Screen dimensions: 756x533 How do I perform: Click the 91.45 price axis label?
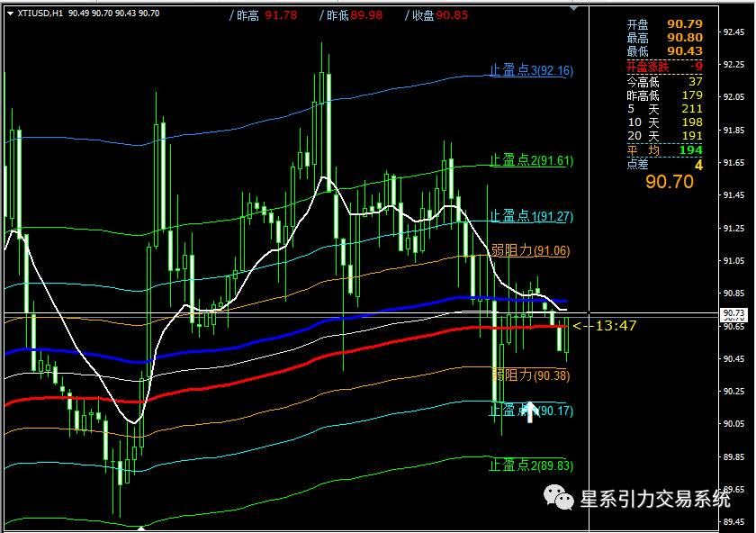[733, 194]
